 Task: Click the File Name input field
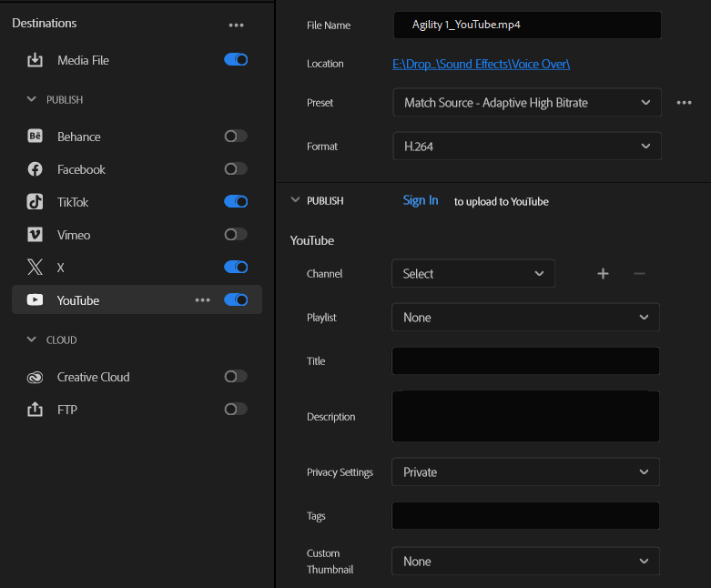pyautogui.click(x=527, y=25)
